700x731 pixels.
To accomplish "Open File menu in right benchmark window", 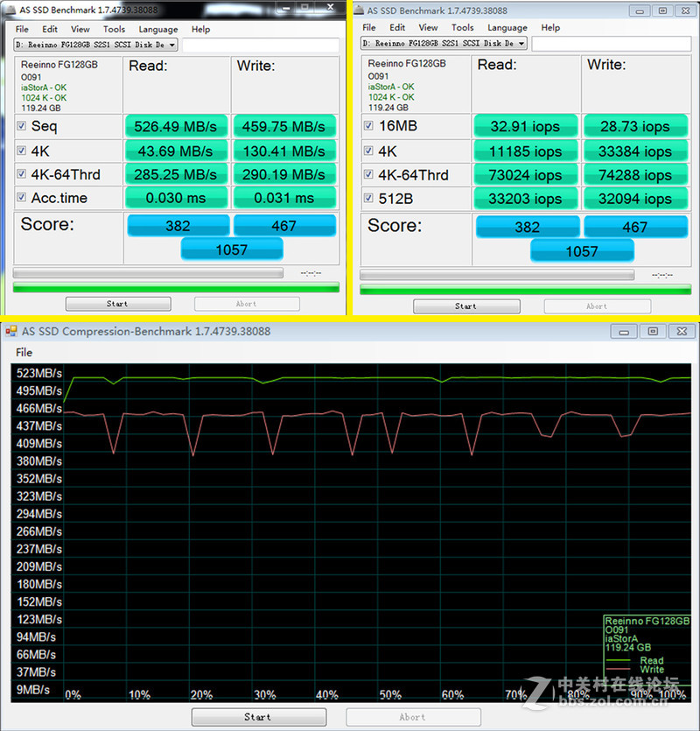I will point(369,27).
